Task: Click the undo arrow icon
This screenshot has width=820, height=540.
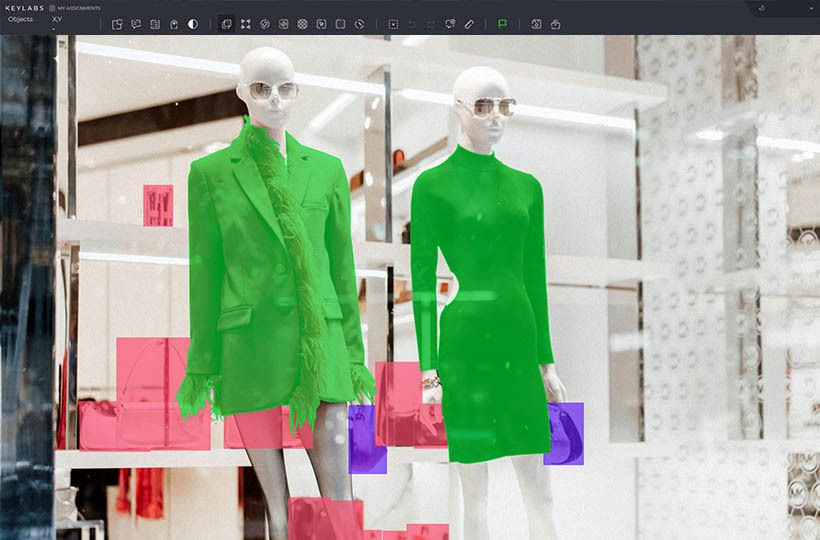Action: (x=412, y=24)
